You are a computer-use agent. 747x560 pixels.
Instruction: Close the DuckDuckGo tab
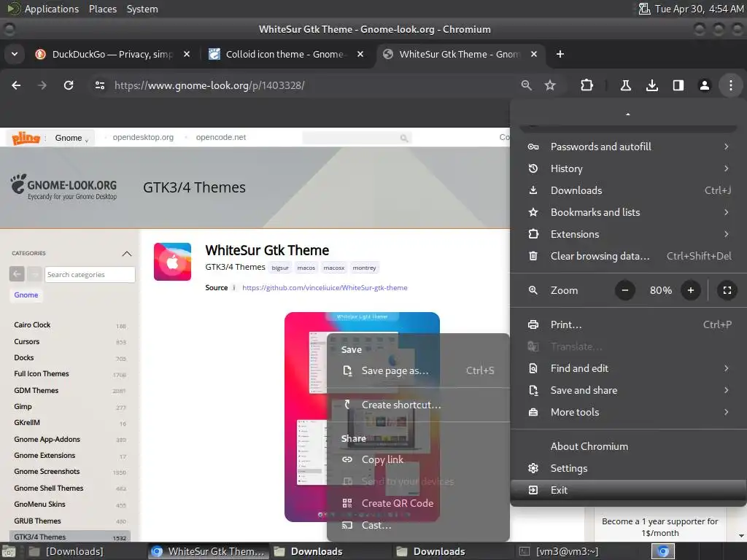coord(187,54)
